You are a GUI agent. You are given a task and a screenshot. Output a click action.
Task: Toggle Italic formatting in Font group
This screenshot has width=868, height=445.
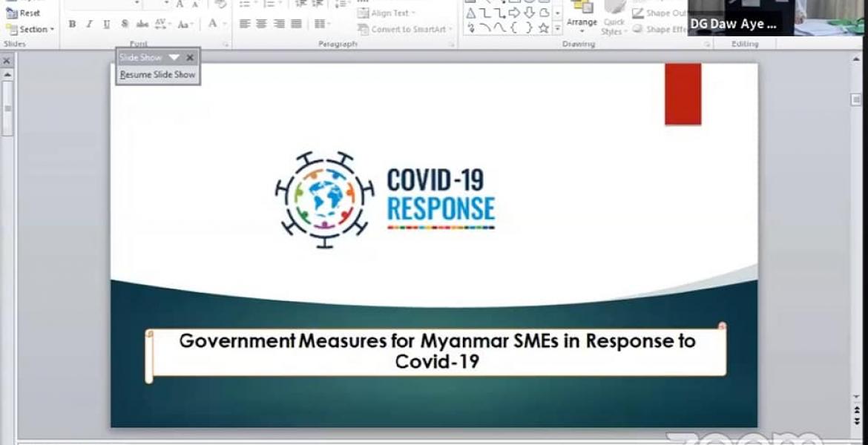(89, 24)
